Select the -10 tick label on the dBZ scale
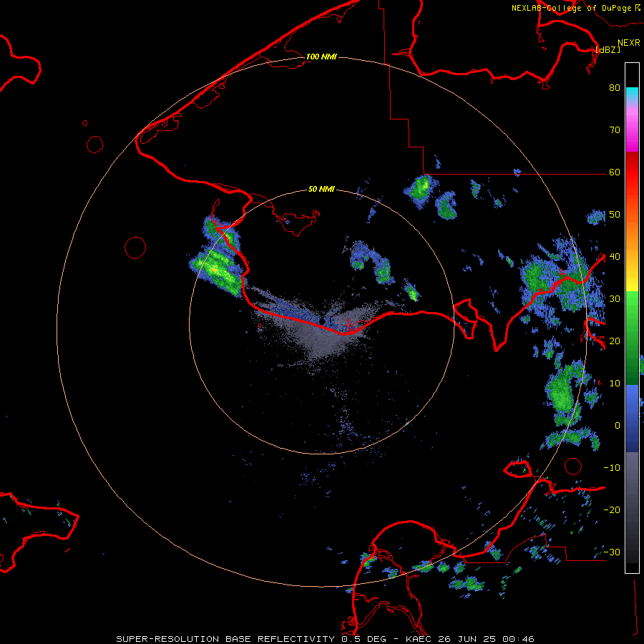 tap(612, 468)
